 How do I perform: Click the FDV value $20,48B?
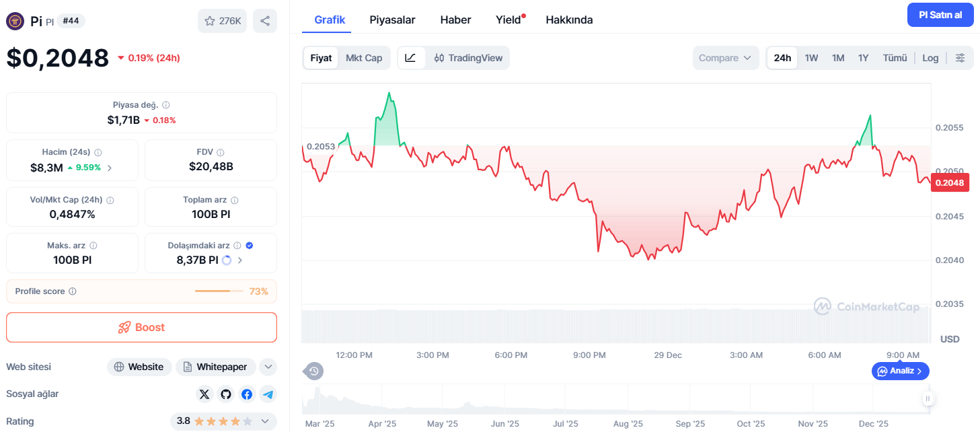tap(211, 166)
